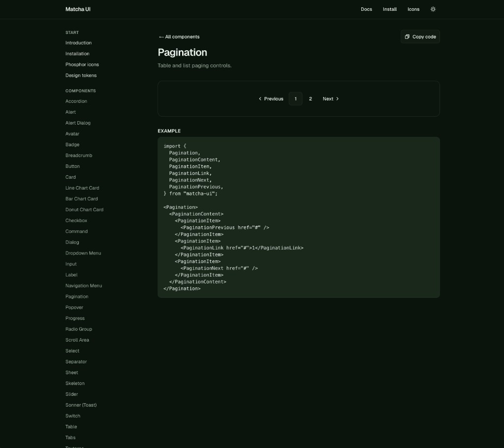504x448 pixels.
Task: Click the right chevron beside Next
Action: pyautogui.click(x=337, y=98)
